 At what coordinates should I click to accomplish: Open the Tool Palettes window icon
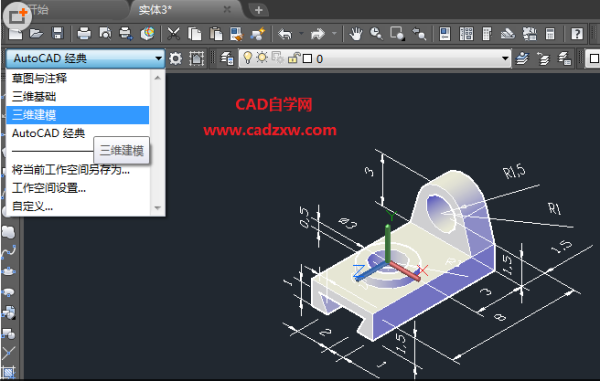[487, 34]
